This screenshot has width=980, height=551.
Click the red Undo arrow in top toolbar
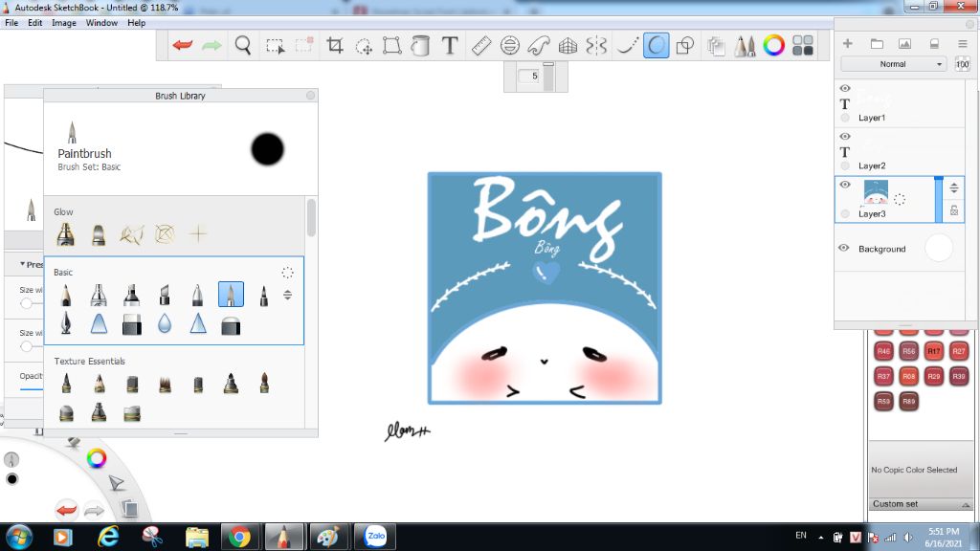[x=183, y=45]
